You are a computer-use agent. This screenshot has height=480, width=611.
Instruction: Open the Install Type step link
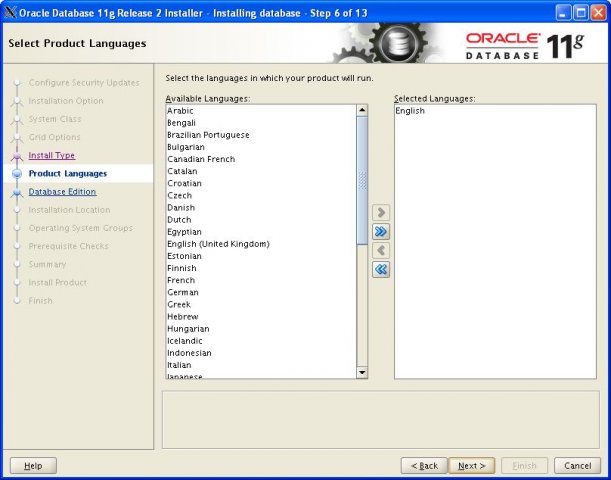(x=51, y=155)
